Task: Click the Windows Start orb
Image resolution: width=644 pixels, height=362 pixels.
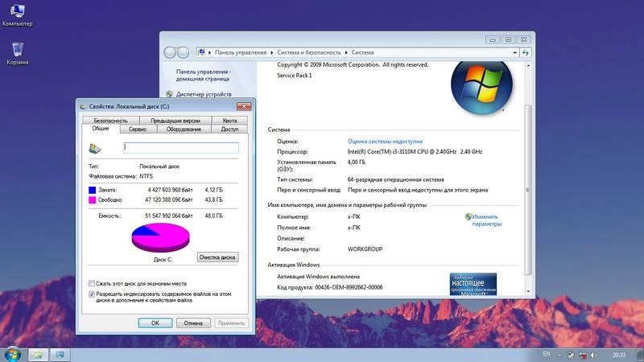Action: (x=12, y=354)
